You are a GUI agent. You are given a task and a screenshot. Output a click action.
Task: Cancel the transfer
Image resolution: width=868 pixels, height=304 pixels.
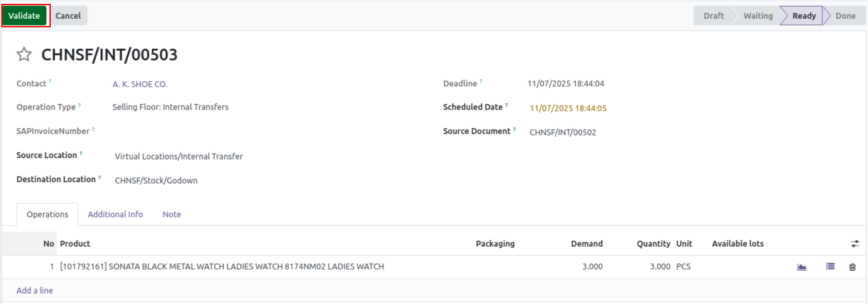(x=68, y=16)
